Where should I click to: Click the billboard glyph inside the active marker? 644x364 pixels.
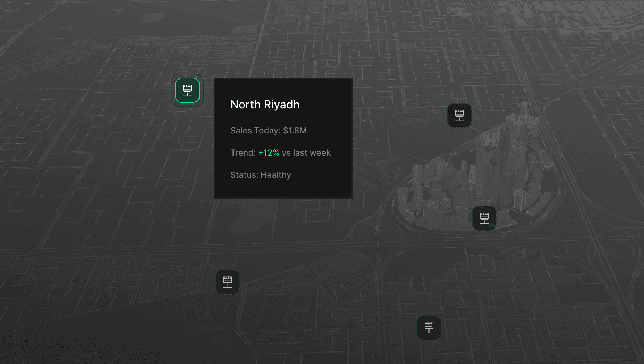[187, 90]
